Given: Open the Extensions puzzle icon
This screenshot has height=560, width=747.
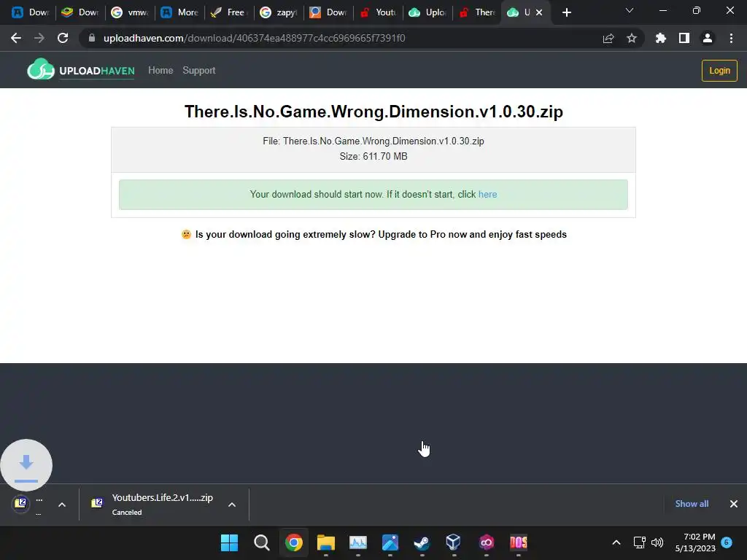Looking at the screenshot, I should click(661, 38).
